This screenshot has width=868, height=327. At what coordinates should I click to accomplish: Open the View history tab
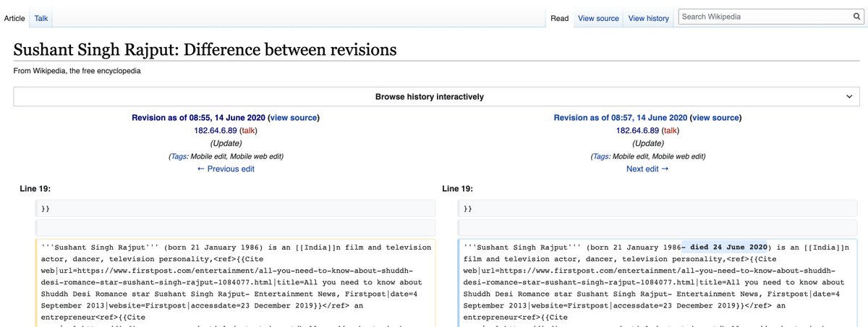point(649,18)
